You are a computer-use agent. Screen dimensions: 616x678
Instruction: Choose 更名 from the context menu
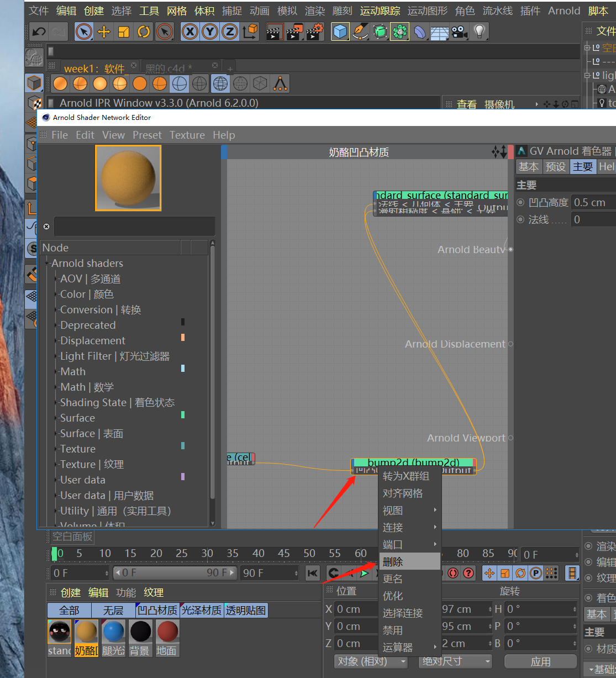[409, 579]
